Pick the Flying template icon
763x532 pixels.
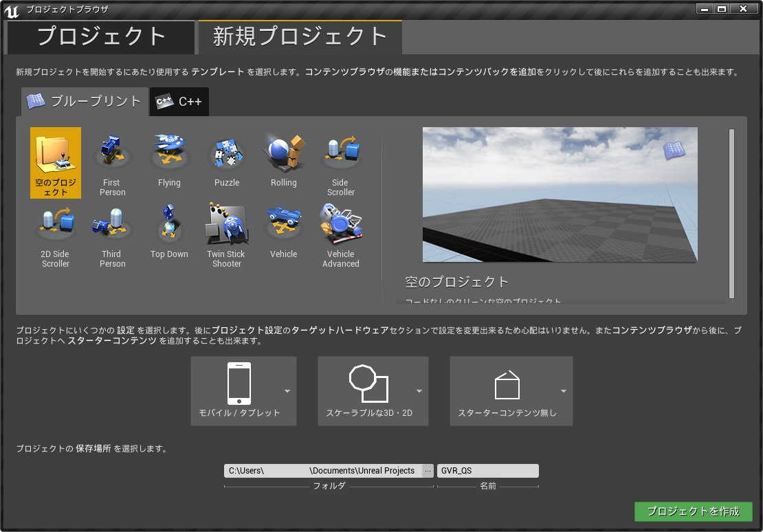pyautogui.click(x=169, y=163)
